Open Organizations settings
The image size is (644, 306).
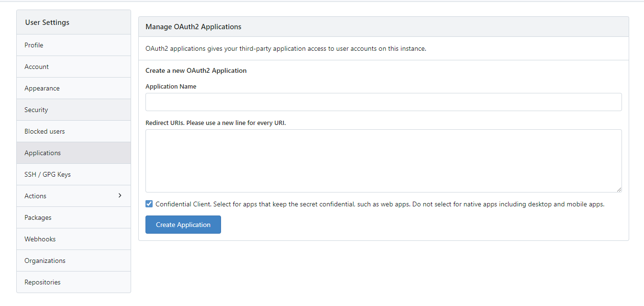(x=45, y=261)
